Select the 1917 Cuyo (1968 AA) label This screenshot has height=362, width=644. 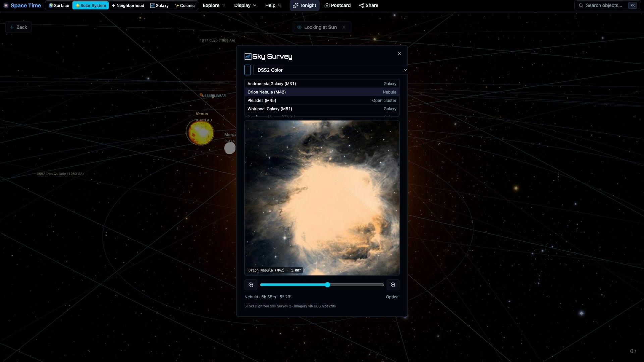[x=217, y=41]
